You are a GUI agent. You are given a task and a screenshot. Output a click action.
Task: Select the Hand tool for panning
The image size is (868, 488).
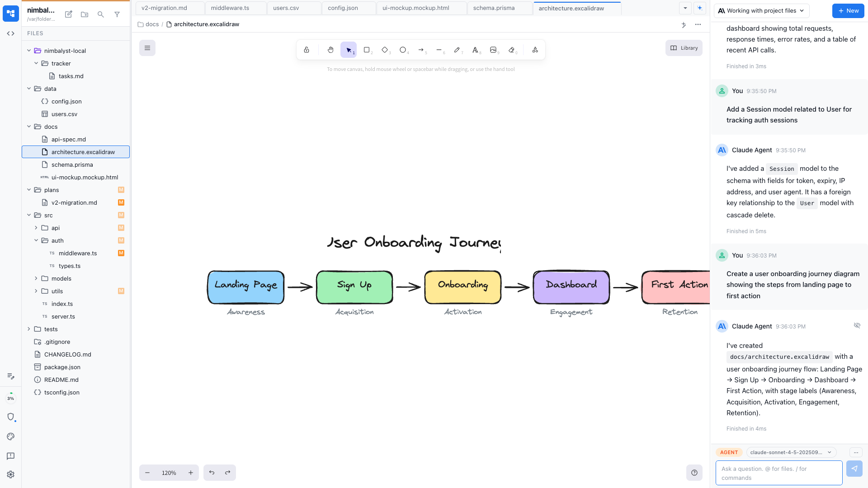click(330, 50)
